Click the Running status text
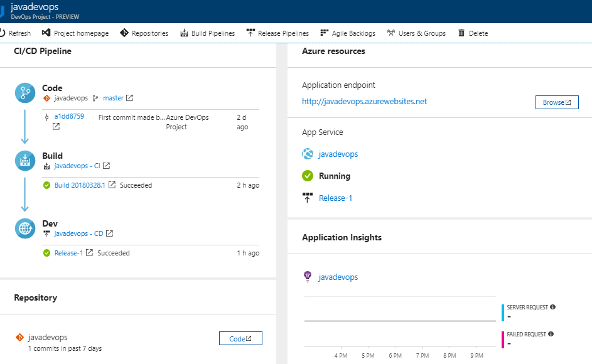Image resolution: width=592 pixels, height=364 pixels. point(335,176)
